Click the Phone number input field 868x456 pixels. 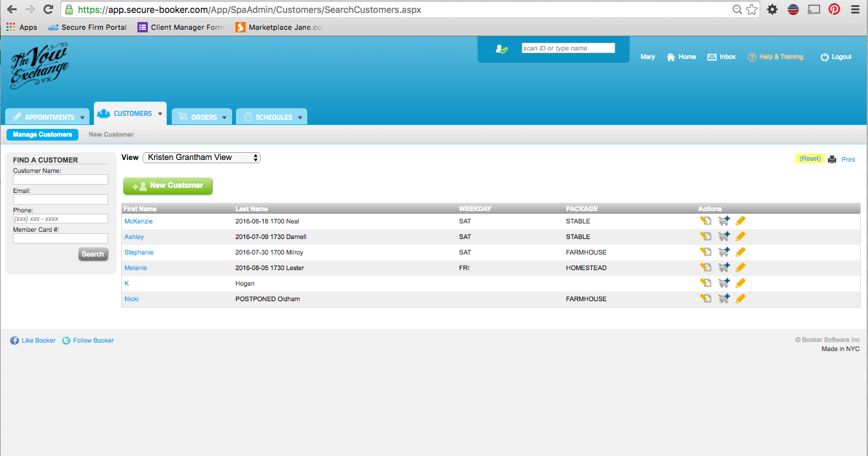[60, 219]
